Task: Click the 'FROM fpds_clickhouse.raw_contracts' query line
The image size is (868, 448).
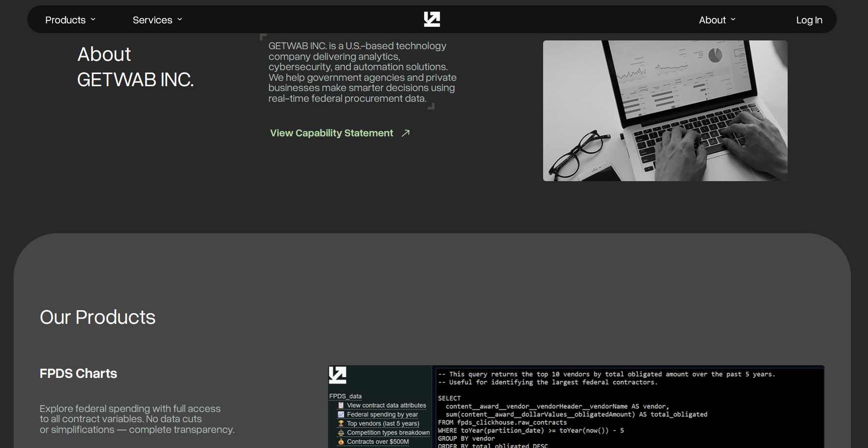Action: tap(502, 422)
